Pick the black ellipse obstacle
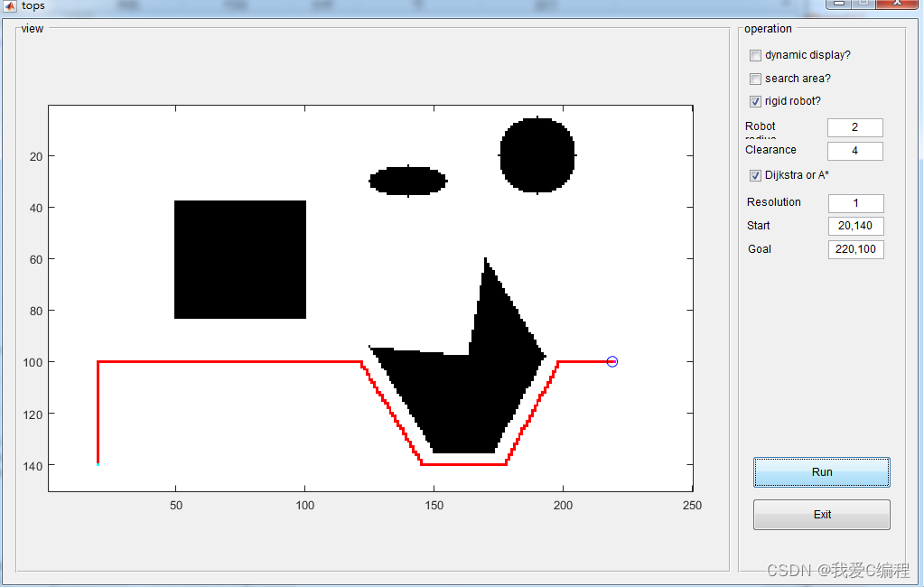Image resolution: width=924 pixels, height=587 pixels. pos(407,181)
